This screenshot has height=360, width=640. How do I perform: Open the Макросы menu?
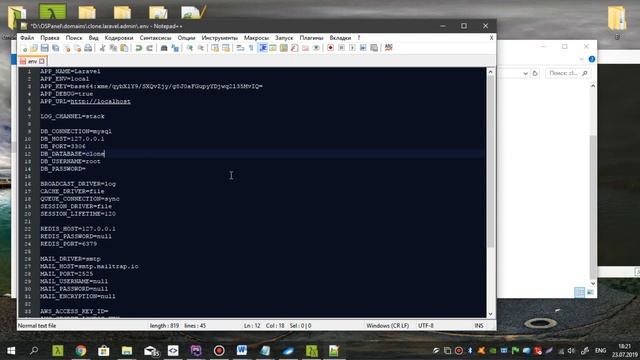click(x=256, y=38)
